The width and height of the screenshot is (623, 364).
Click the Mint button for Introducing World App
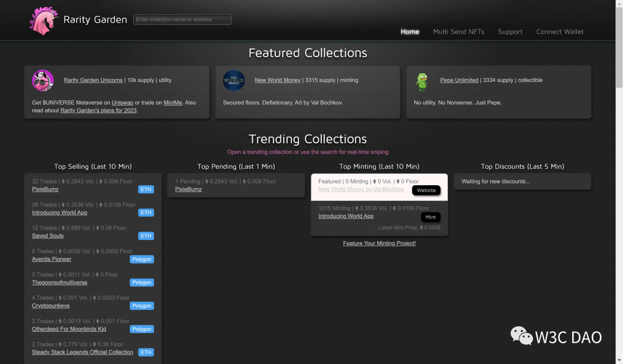pos(430,217)
